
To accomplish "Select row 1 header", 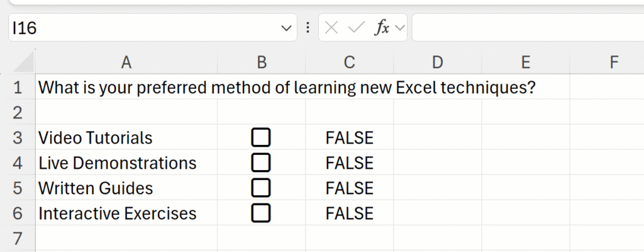I will [17, 88].
